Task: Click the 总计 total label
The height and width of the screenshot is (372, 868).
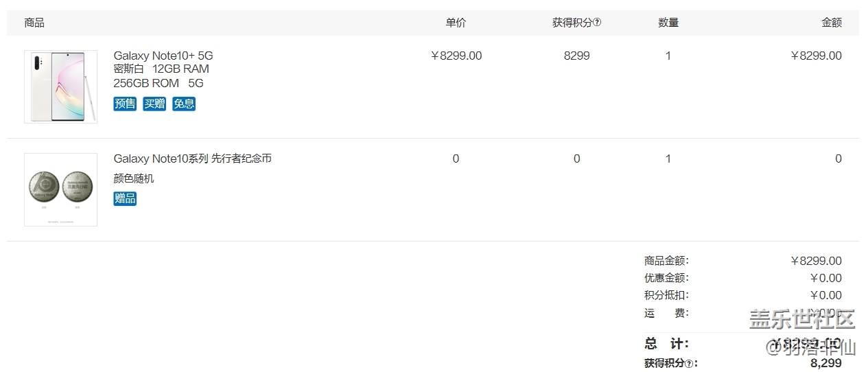Action: click(x=666, y=344)
